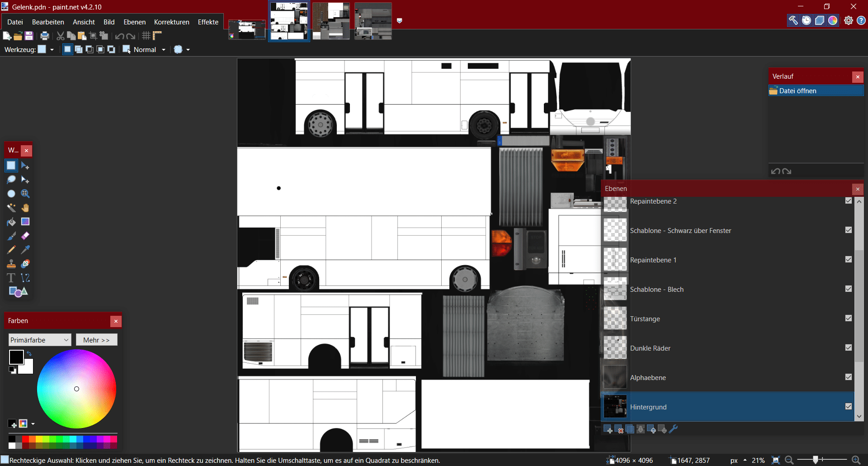Select the Magic Wand tool

(11, 208)
